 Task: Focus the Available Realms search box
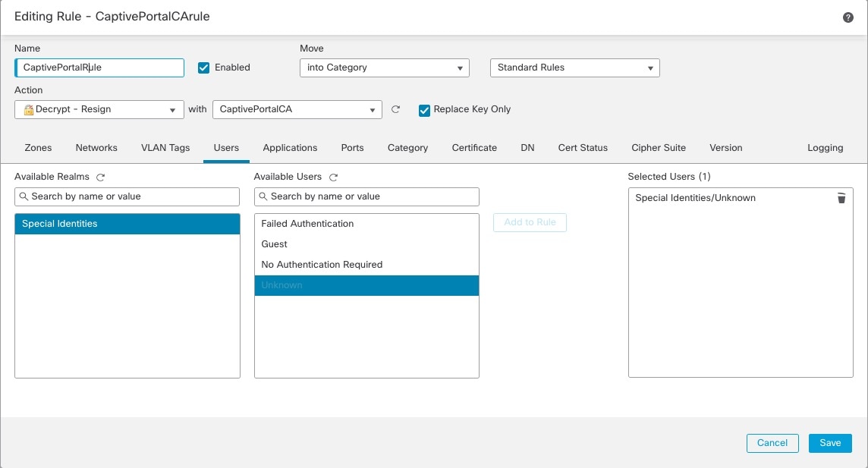tap(127, 196)
